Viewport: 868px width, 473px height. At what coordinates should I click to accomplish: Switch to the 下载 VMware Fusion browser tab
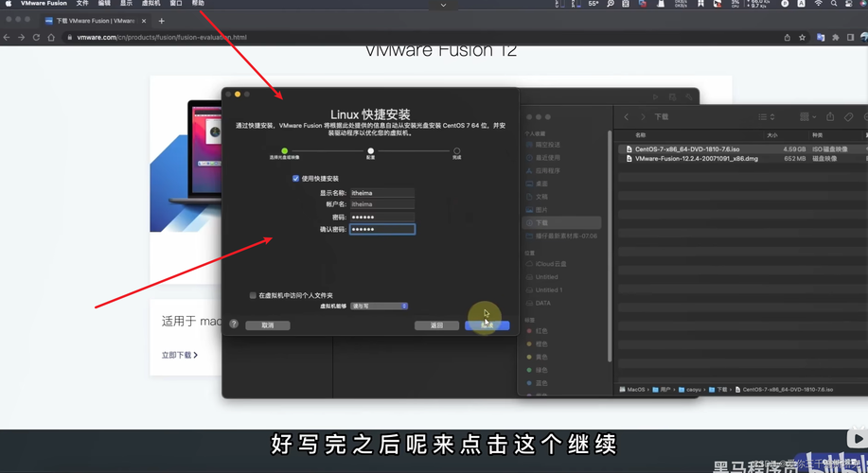pyautogui.click(x=96, y=21)
